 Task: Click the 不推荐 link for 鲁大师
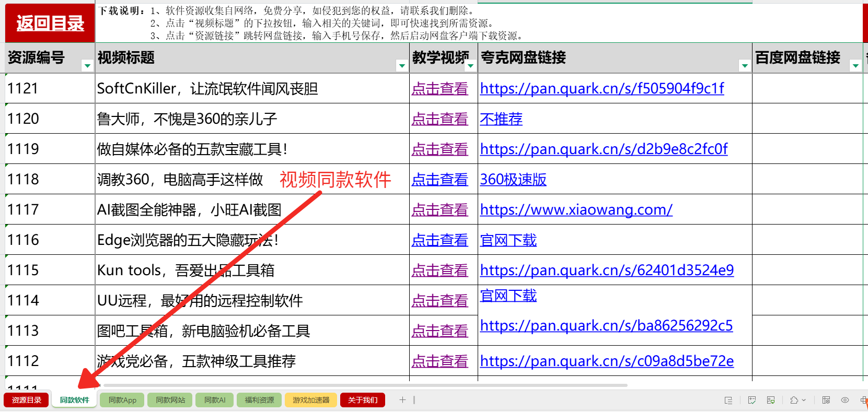tap(501, 119)
